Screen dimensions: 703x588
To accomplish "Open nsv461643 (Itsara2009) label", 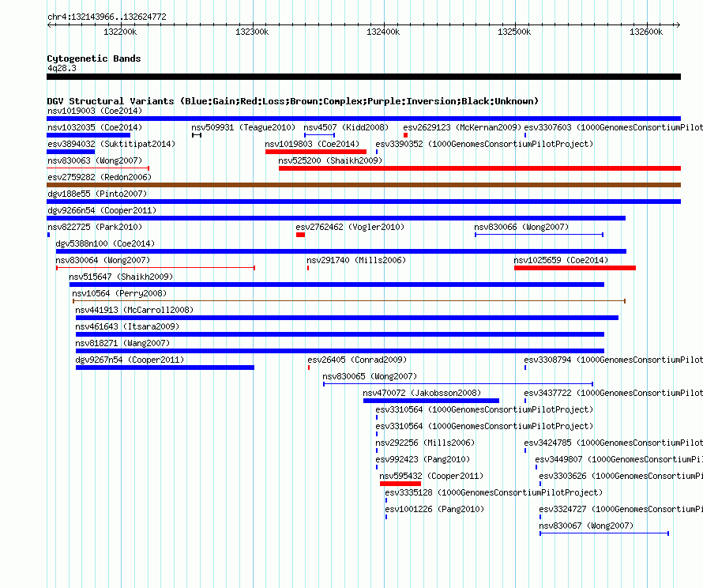I will tap(127, 326).
